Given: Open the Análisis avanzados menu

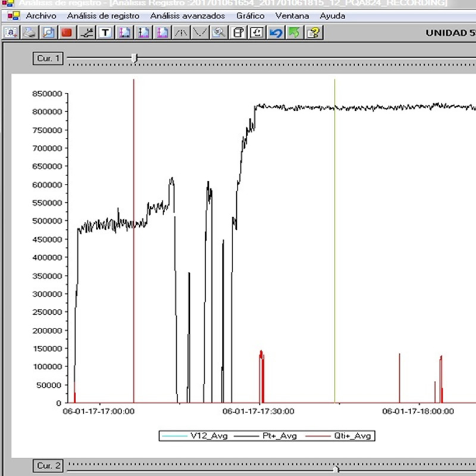Looking at the screenshot, I should [187, 16].
